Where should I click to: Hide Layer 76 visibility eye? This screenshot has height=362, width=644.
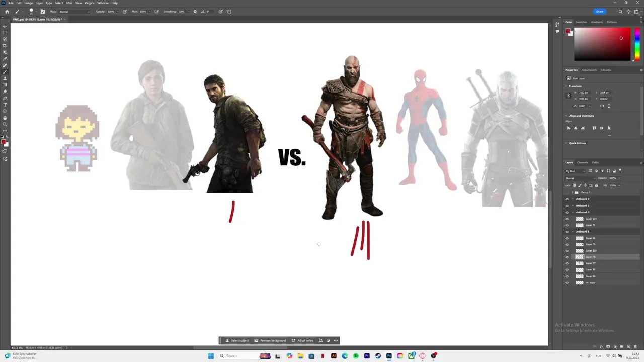[567, 257]
